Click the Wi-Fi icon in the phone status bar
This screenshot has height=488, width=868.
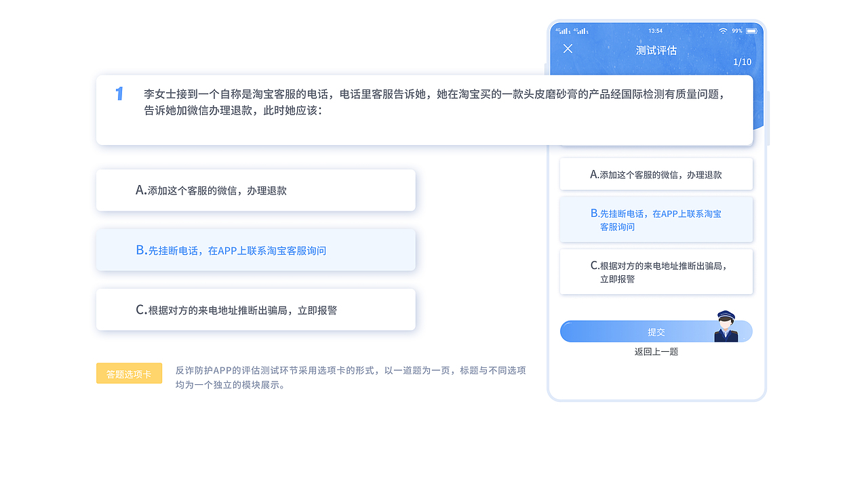(723, 30)
